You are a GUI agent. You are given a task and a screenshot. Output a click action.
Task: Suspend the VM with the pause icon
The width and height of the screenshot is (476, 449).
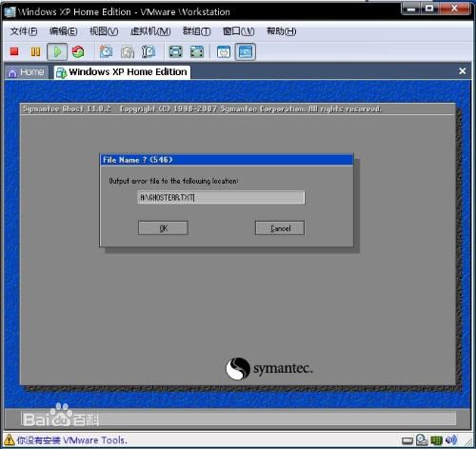pos(35,51)
